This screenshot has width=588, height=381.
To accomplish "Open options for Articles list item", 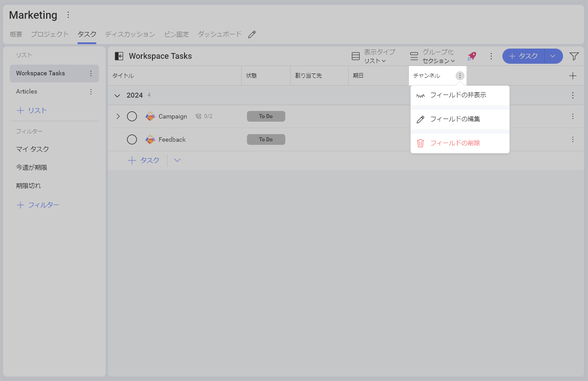I will coord(91,92).
